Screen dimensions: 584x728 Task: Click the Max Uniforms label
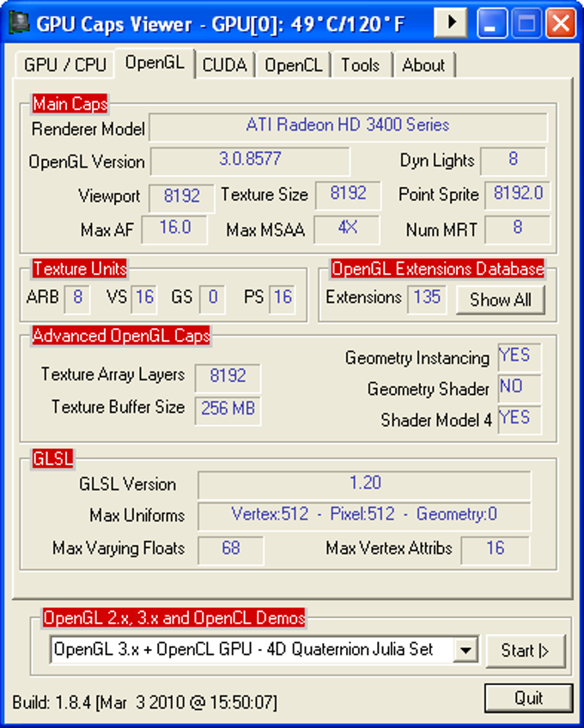coord(137,516)
